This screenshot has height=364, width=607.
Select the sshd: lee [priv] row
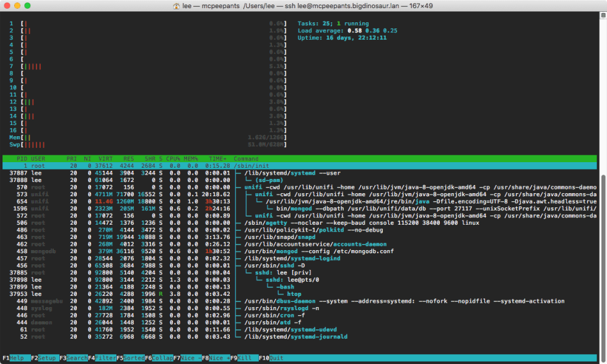point(300,273)
